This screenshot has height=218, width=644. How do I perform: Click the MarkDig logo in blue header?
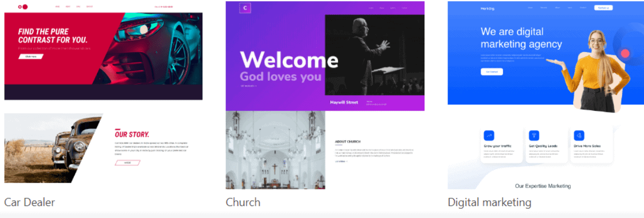point(488,9)
